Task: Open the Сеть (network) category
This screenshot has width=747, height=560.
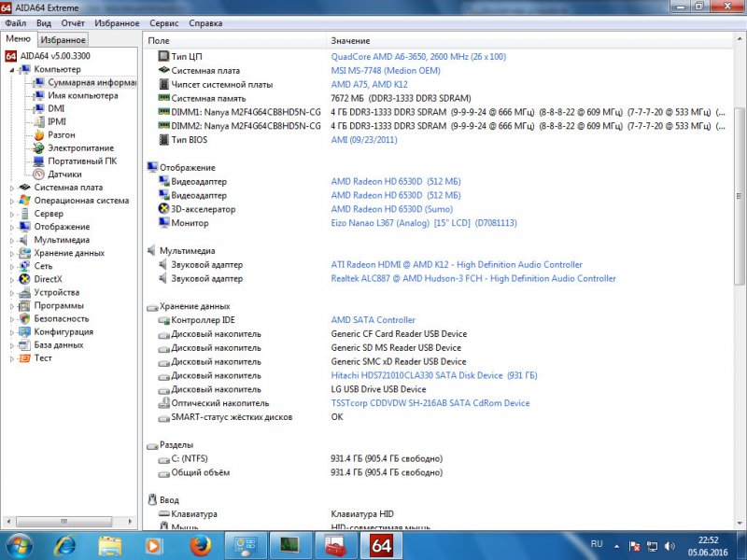Action: pos(43,266)
